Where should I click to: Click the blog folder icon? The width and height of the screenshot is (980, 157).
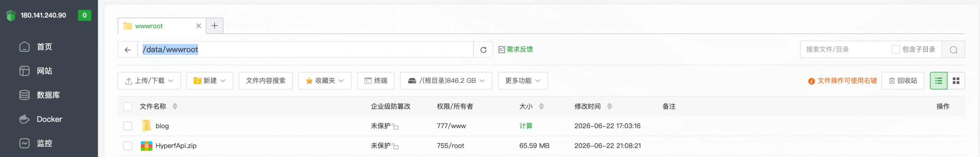(146, 126)
